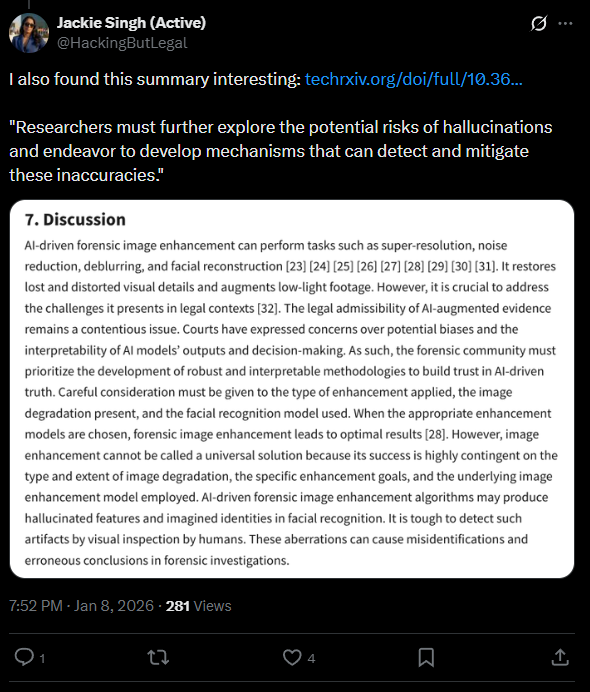This screenshot has height=692, width=590.
Task: Click the like count number 4
Action: (311, 659)
